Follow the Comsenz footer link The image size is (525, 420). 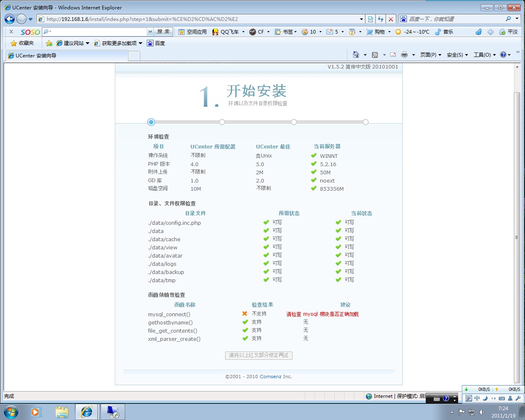pos(270,377)
